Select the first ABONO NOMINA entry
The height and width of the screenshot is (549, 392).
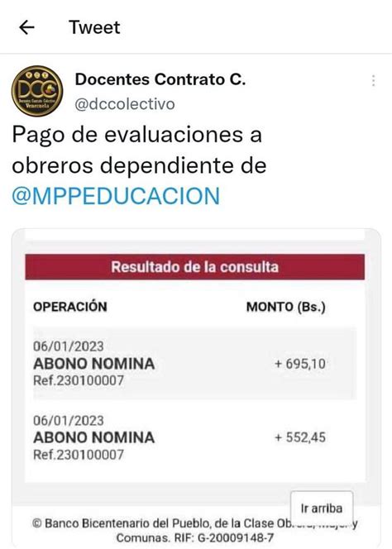[195, 364]
